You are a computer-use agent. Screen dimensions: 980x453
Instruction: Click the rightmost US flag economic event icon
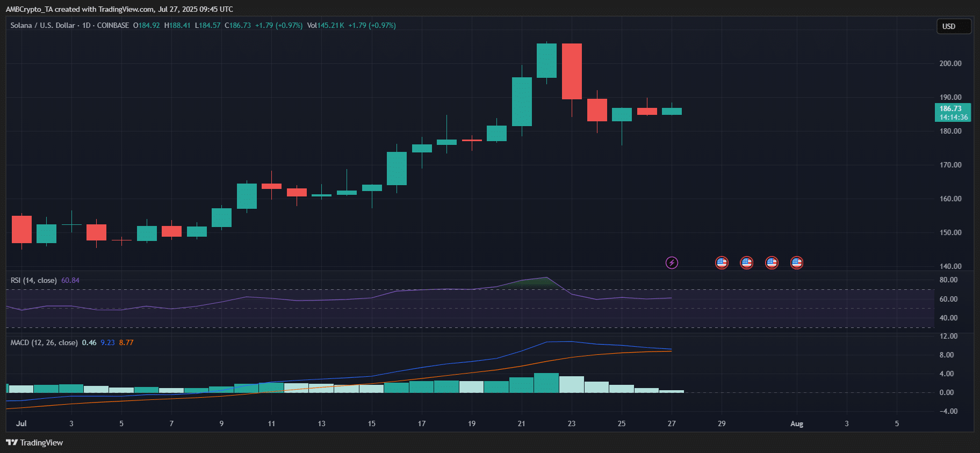(x=796, y=262)
